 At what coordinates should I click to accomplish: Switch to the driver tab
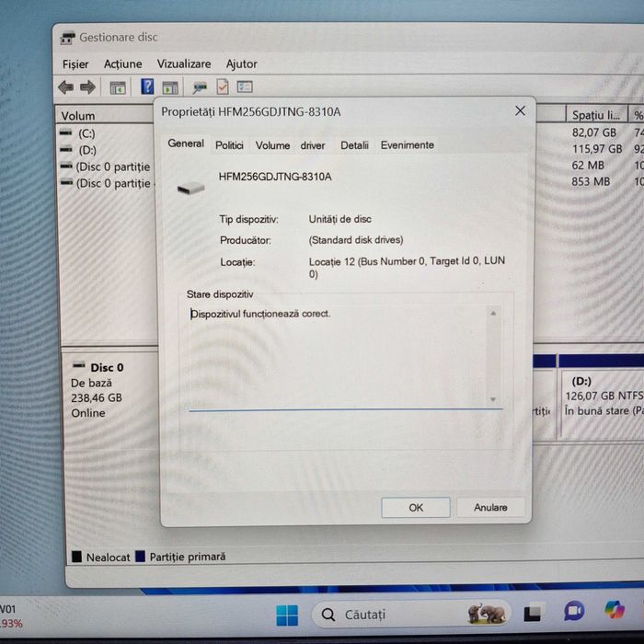tap(313, 145)
